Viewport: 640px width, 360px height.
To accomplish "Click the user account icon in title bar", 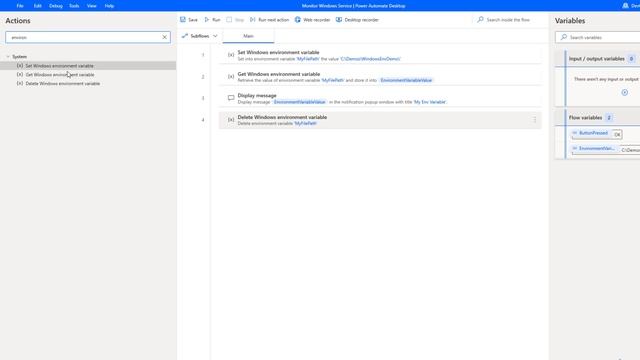I will click(x=625, y=6).
